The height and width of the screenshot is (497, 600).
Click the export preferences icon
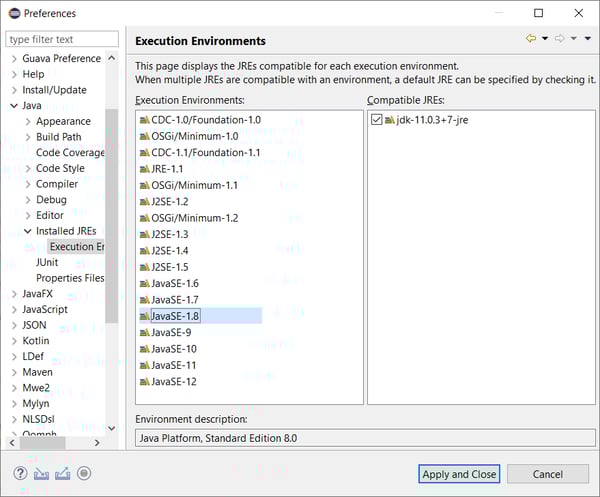[62, 473]
